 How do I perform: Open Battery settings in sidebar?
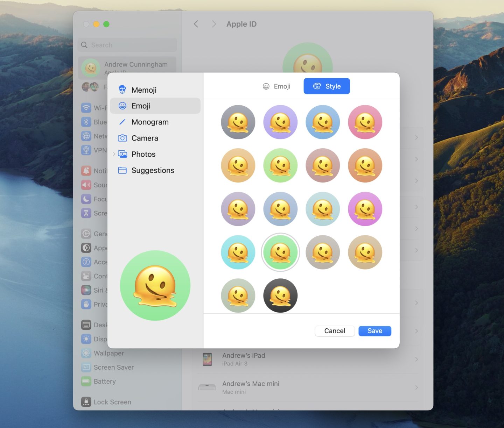(104, 381)
